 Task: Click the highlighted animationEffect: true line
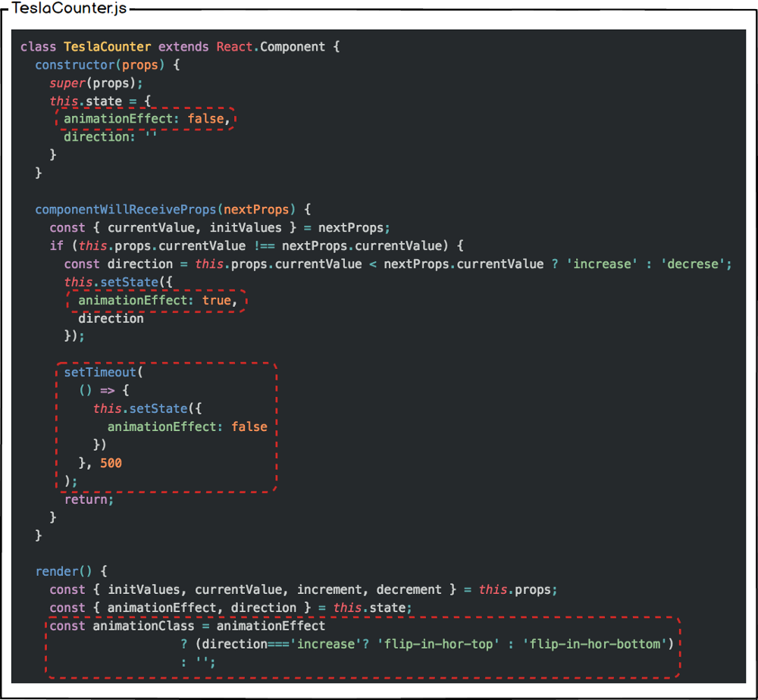(158, 300)
